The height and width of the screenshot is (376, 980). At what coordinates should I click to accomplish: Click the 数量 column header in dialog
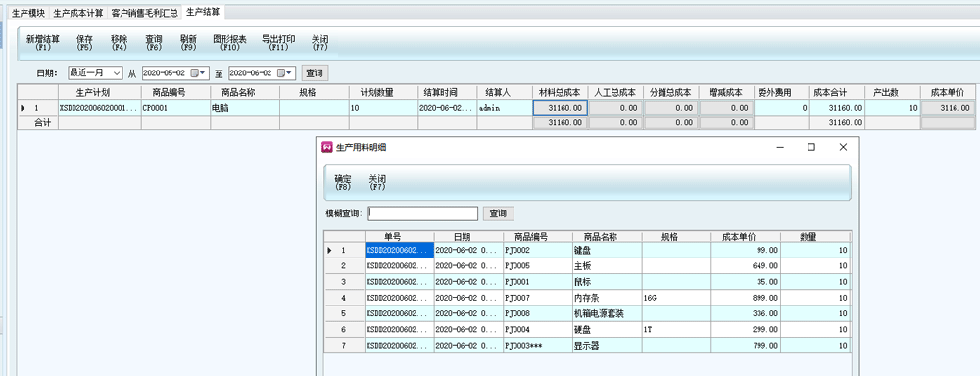815,237
